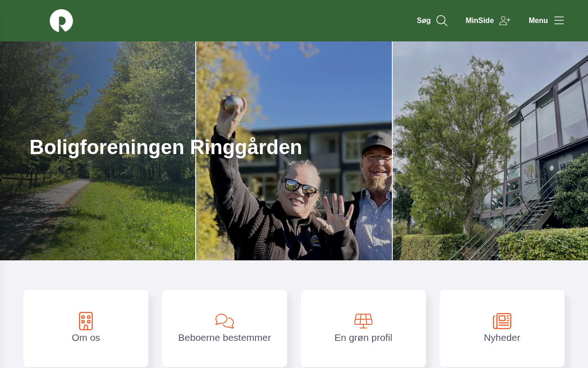The width and height of the screenshot is (588, 368).
Task: Open the hamburger menu icon
Action: pyautogui.click(x=559, y=21)
